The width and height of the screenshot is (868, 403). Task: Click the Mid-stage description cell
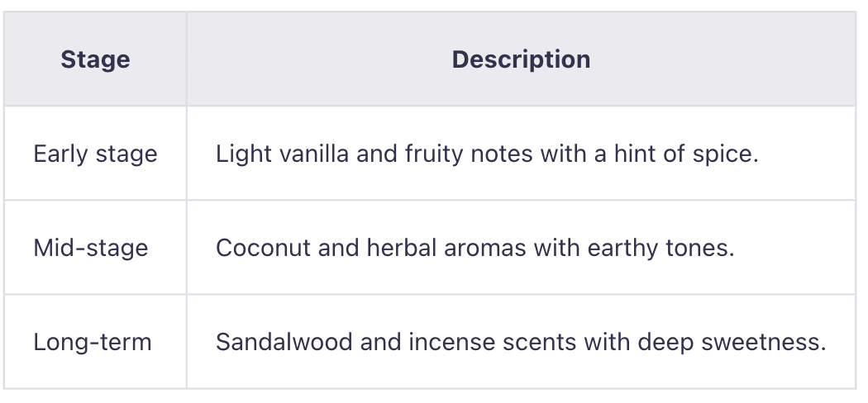coord(475,248)
